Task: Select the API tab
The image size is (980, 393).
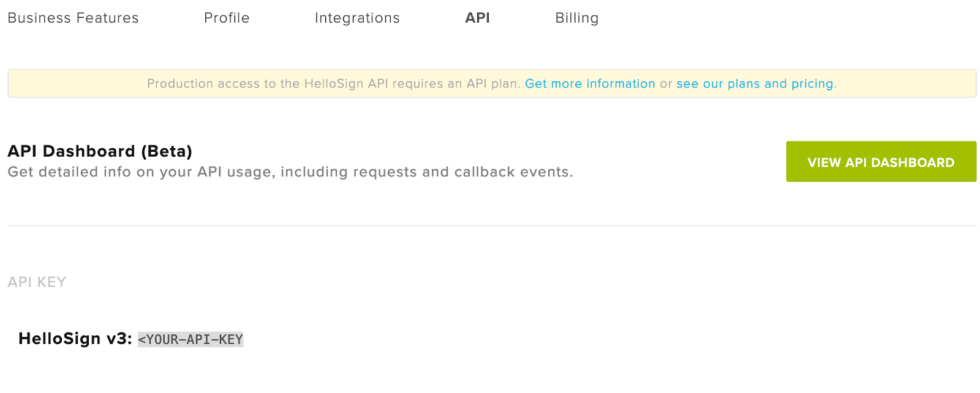Action: [x=477, y=18]
